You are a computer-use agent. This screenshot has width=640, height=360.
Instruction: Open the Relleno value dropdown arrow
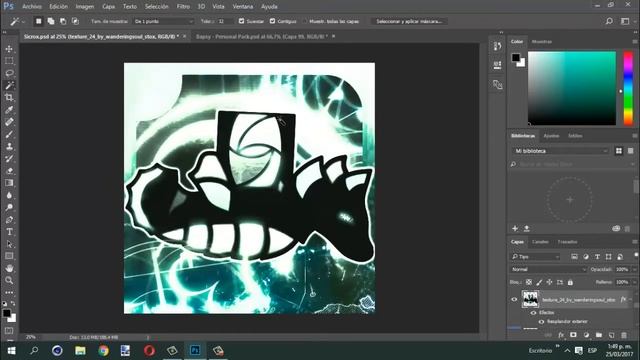634,282
